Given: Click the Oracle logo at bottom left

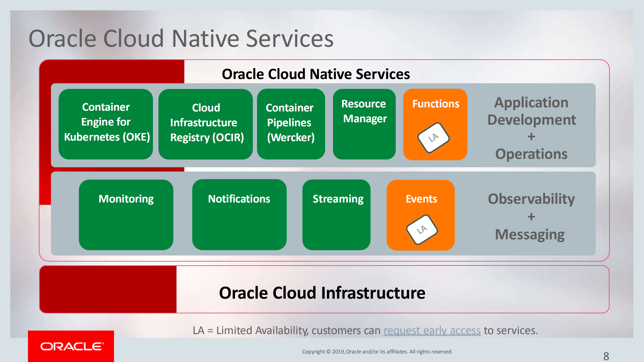Looking at the screenshot, I should pos(71,347).
